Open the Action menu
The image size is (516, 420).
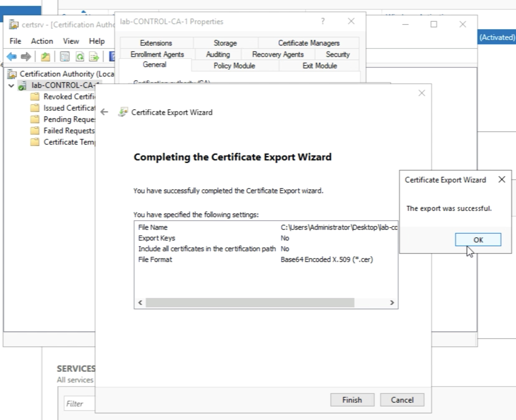pyautogui.click(x=42, y=41)
